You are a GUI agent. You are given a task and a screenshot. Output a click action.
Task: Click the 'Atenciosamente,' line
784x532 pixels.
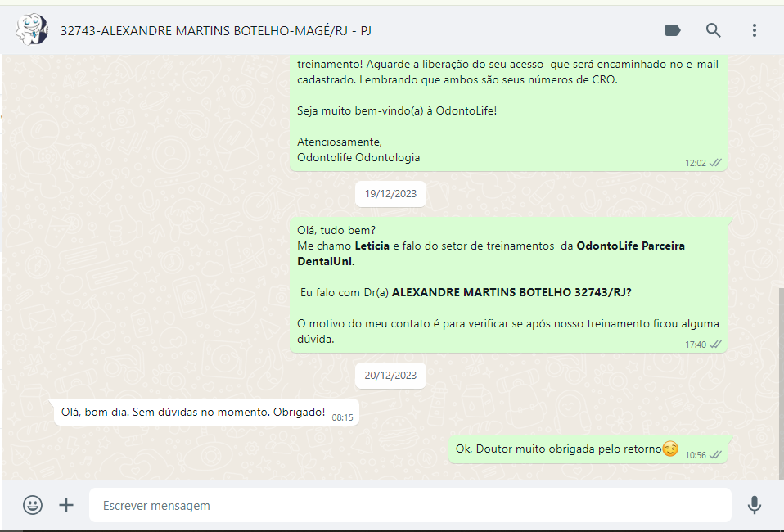340,142
